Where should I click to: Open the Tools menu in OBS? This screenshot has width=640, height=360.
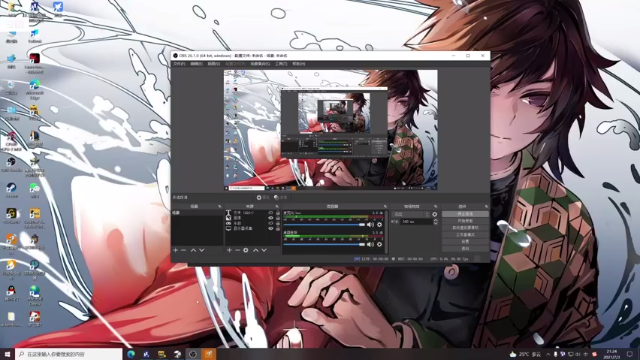click(x=281, y=64)
